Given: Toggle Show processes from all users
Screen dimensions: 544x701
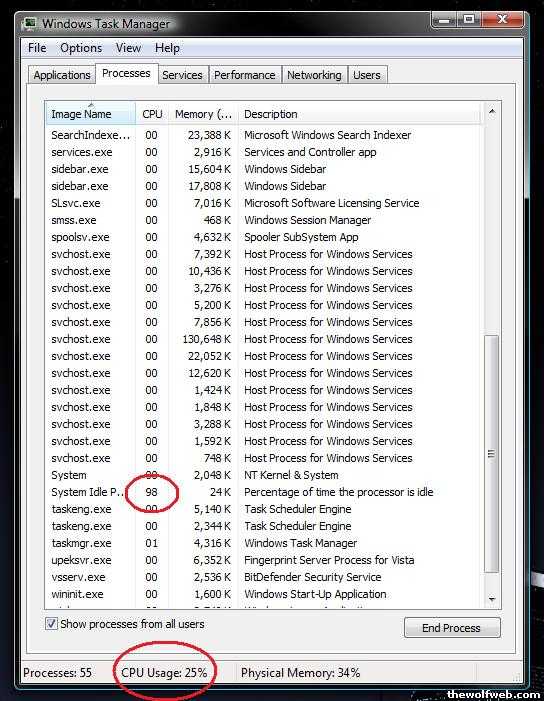Looking at the screenshot, I should 51,624.
